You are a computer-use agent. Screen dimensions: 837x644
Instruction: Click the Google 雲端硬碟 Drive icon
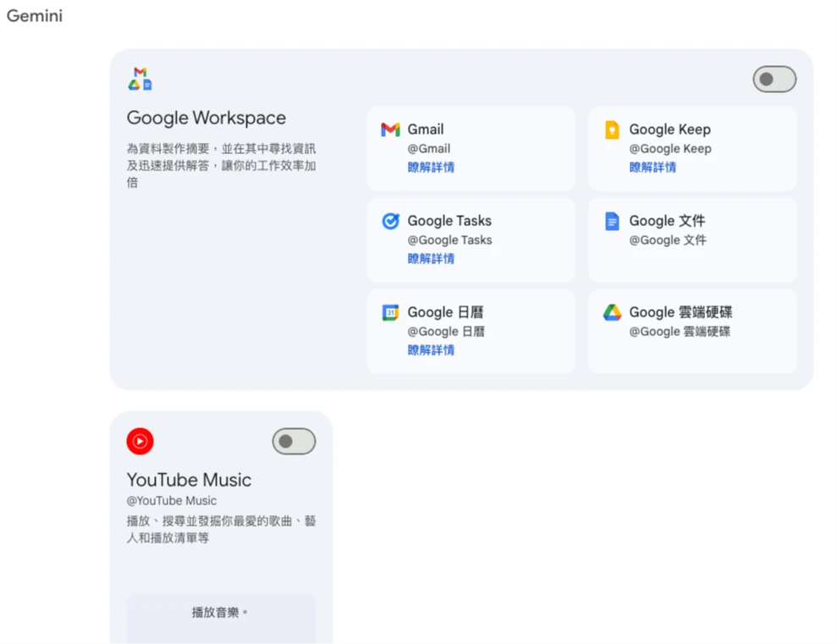(x=612, y=312)
